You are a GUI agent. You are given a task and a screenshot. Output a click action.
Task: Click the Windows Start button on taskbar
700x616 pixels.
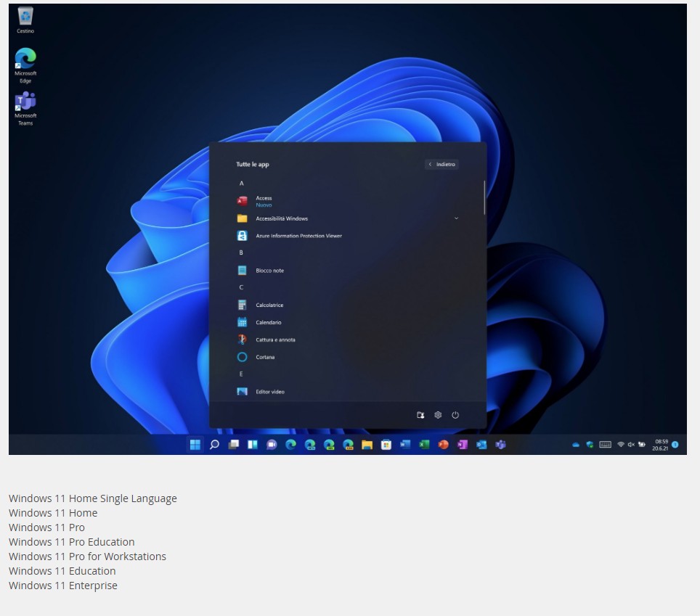point(195,445)
